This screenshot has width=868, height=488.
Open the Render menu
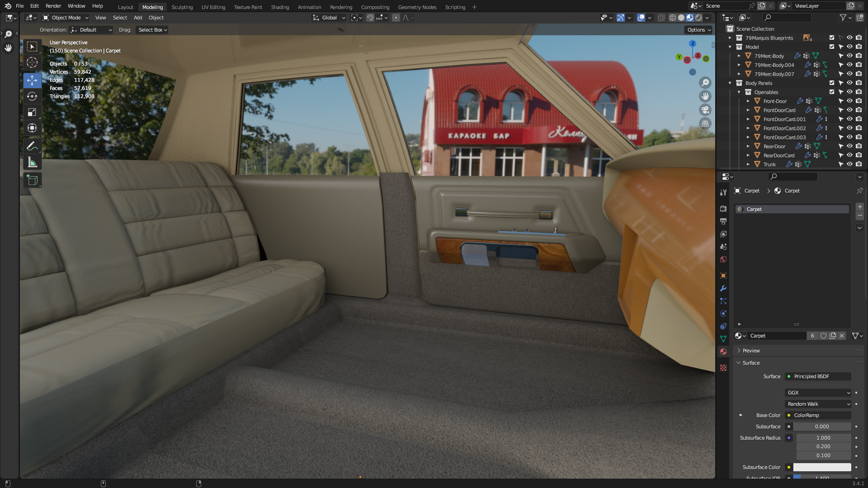pyautogui.click(x=53, y=6)
